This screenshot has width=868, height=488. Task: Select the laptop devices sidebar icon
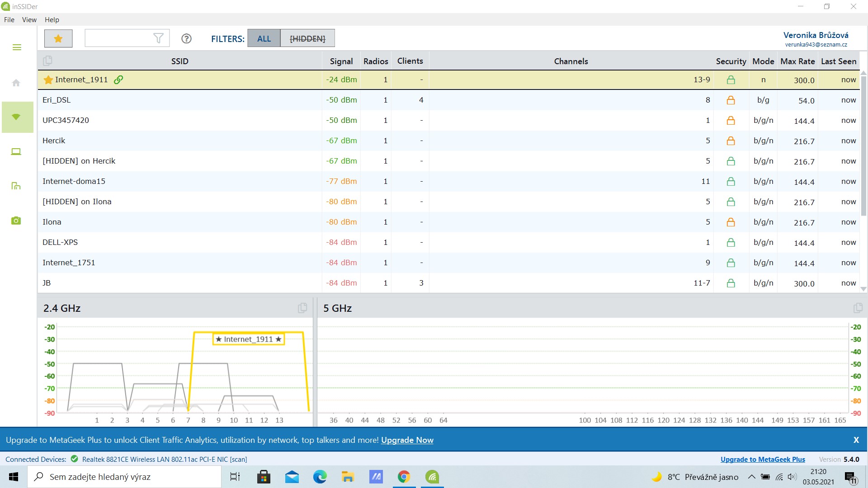pos(16,151)
